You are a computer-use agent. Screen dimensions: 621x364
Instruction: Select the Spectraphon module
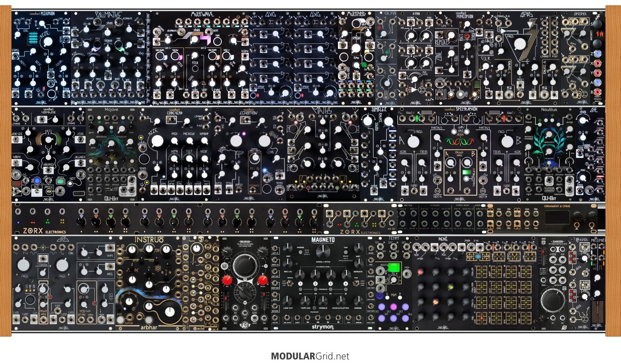[460, 154]
